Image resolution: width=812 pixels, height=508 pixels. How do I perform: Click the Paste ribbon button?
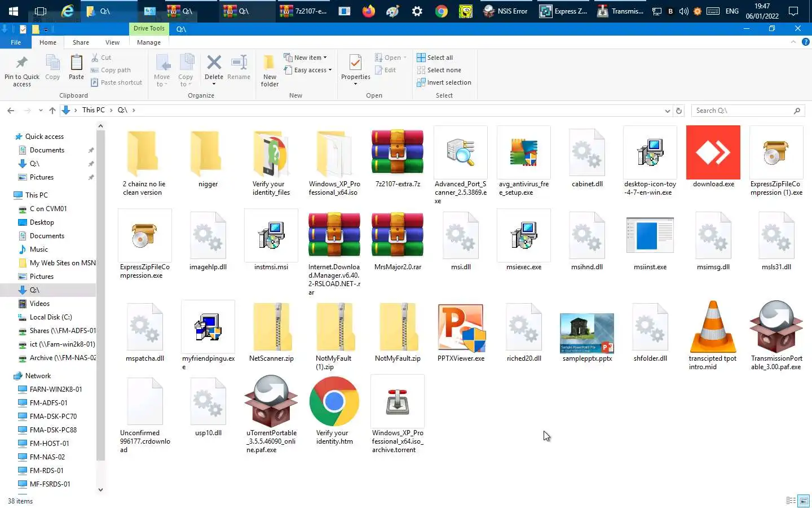[x=76, y=68]
